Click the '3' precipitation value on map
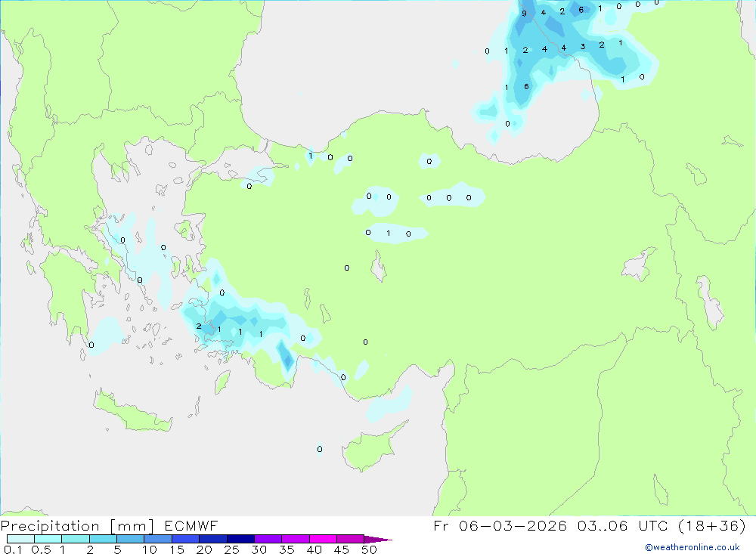This screenshot has width=756, height=554. point(583,47)
